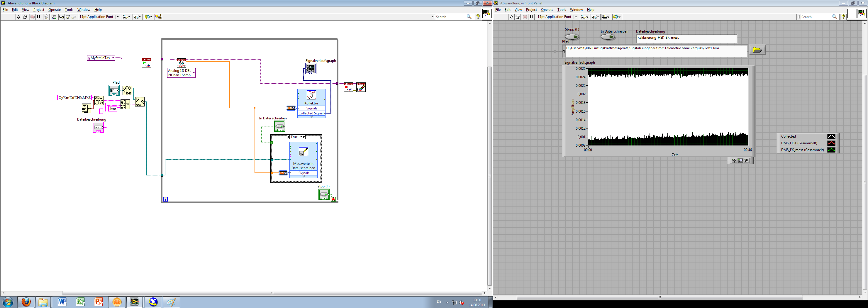Click DMS_EK_mess (Gesammelt) legend color swatch

(831, 150)
